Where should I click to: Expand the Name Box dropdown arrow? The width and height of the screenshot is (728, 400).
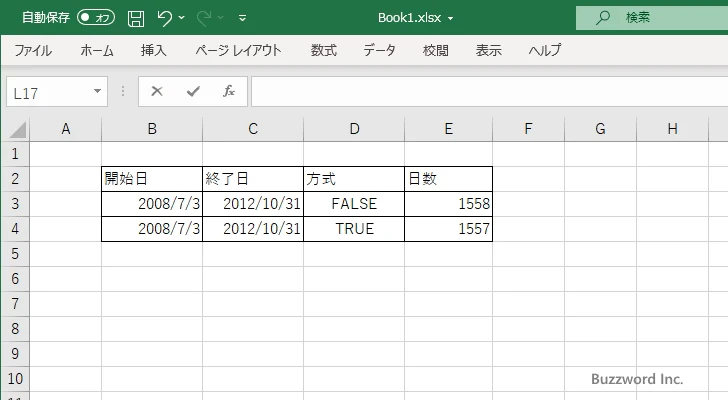97,91
